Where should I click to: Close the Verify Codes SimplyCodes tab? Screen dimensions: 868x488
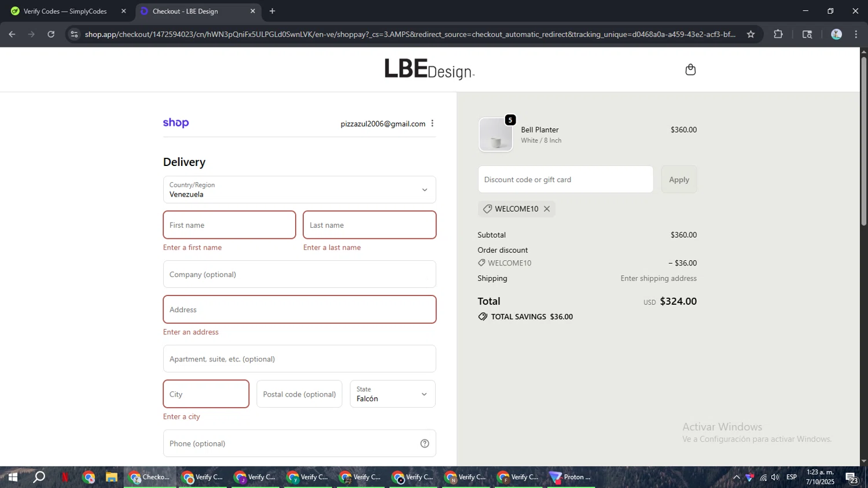(123, 11)
